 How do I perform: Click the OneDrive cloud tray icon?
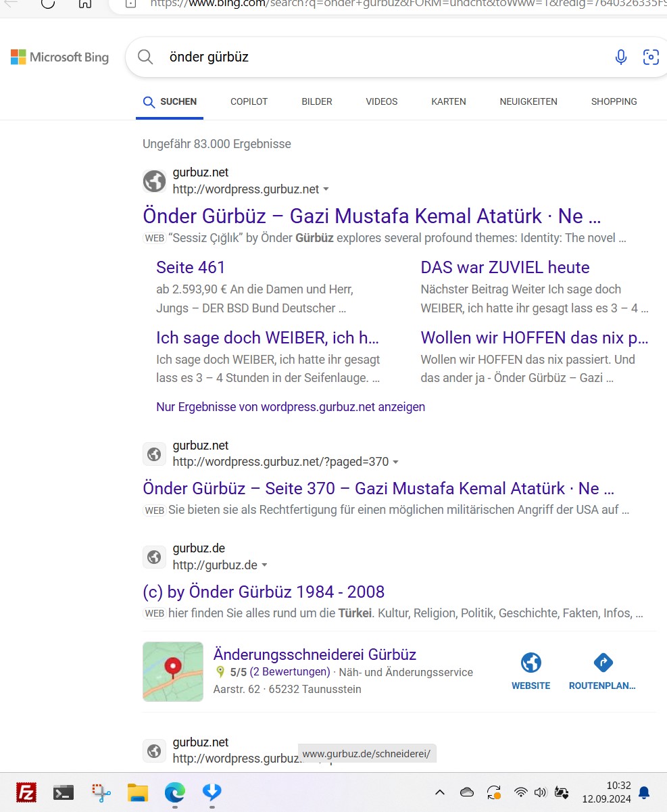[x=467, y=792]
